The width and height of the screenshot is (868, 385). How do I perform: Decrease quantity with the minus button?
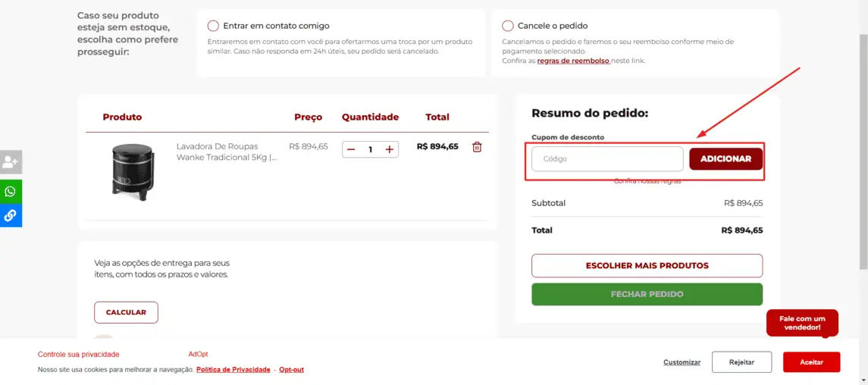point(351,149)
